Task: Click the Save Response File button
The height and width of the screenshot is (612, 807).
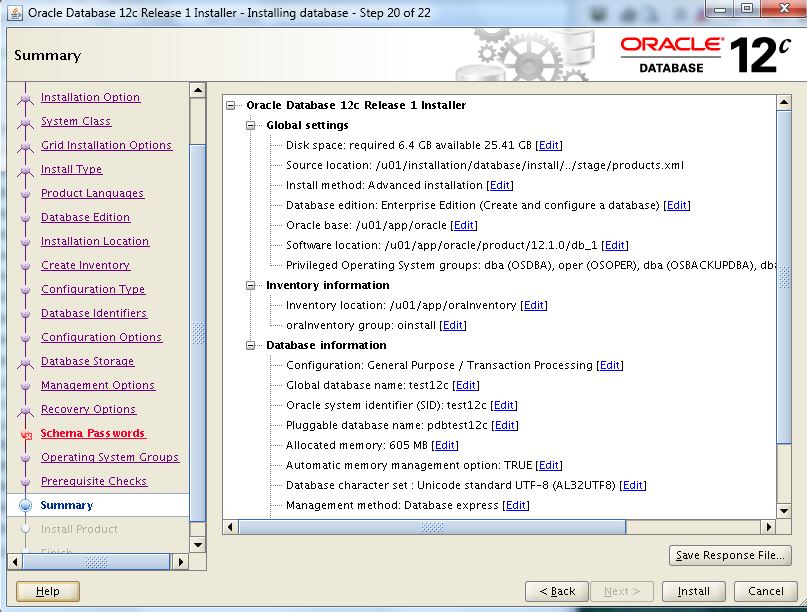Action: (x=730, y=555)
